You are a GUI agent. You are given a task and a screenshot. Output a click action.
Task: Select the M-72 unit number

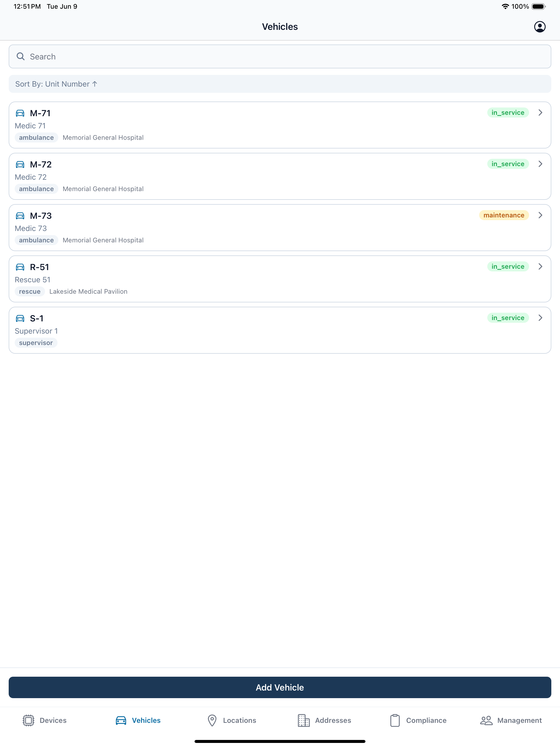coord(41,164)
